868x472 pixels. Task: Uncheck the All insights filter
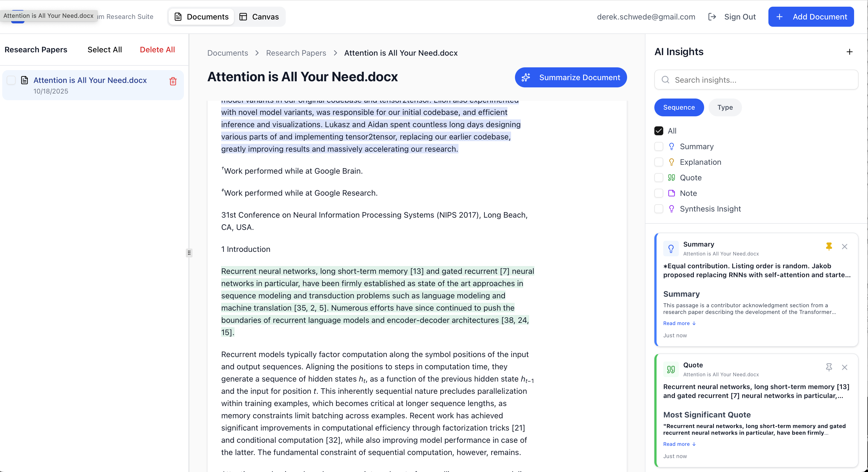pos(659,131)
